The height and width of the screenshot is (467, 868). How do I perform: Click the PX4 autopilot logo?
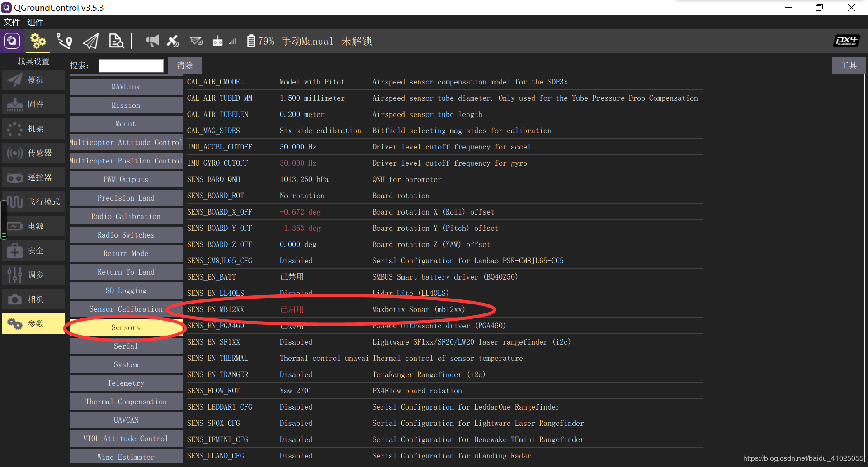(846, 41)
